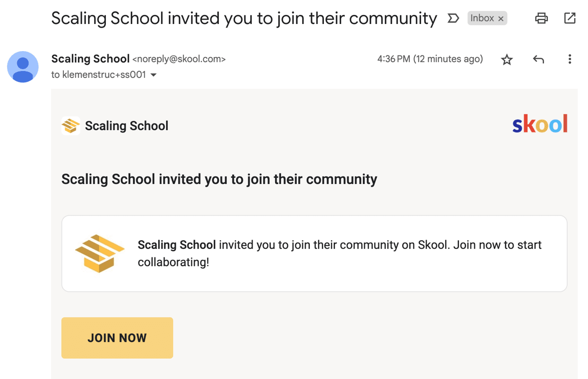This screenshot has width=588, height=379.
Task: Open the colorful skool logo
Action: (540, 123)
